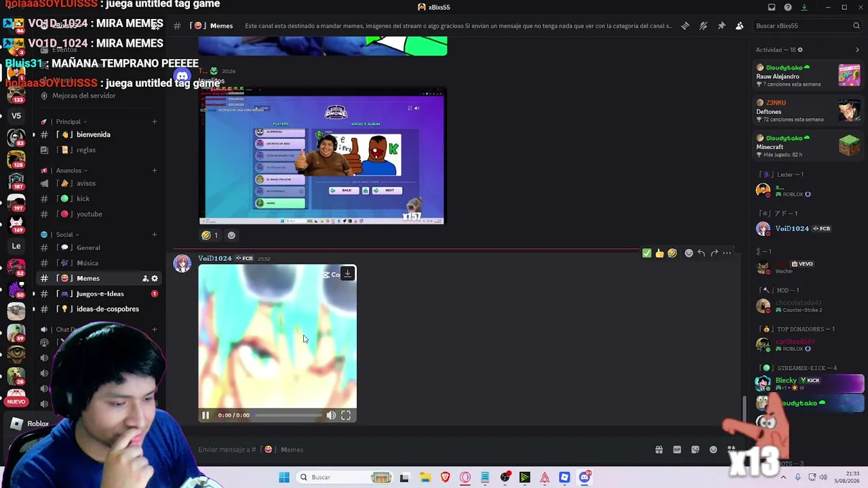Toggle the member list panel

coord(740,26)
